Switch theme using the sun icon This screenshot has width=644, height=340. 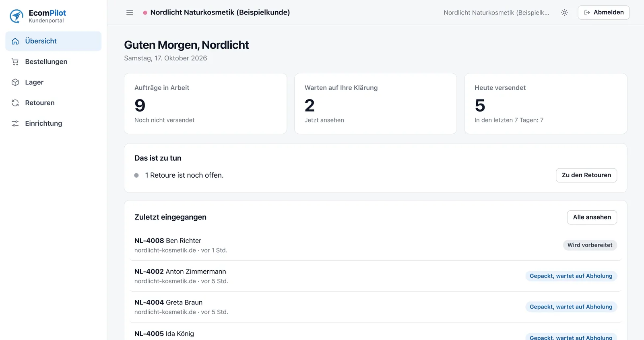tap(564, 12)
